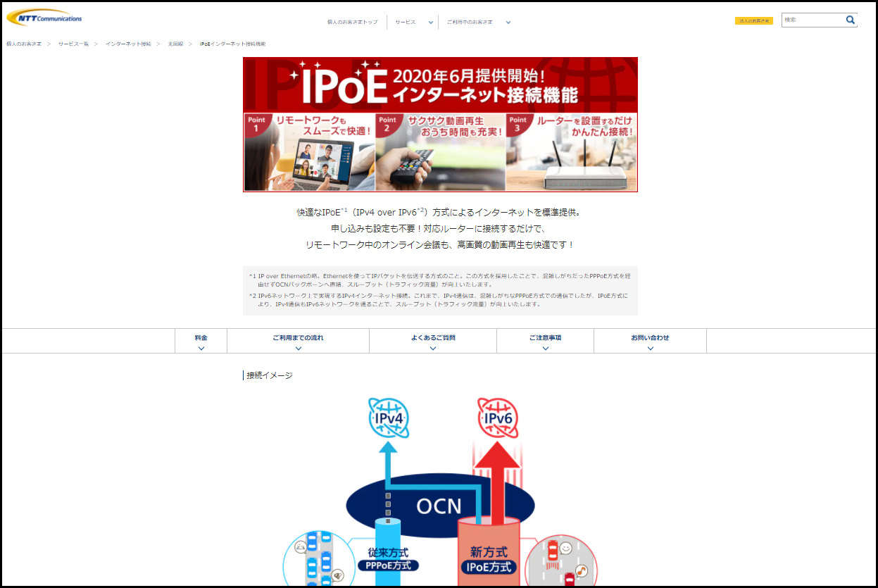The image size is (878, 588).
Task: Click the Point 3 router image
Action: tap(571, 152)
